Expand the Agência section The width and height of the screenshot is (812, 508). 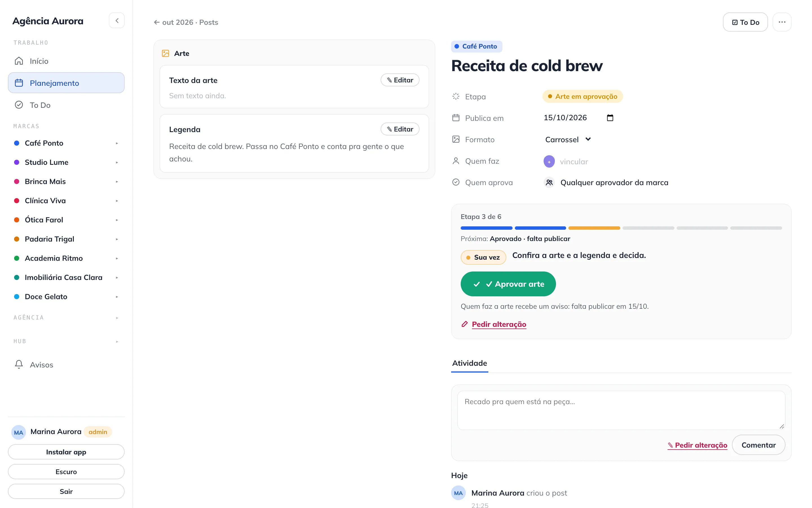click(x=117, y=318)
